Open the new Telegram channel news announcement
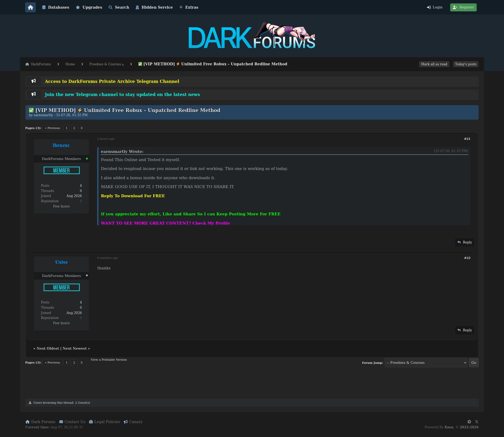 click(x=122, y=94)
